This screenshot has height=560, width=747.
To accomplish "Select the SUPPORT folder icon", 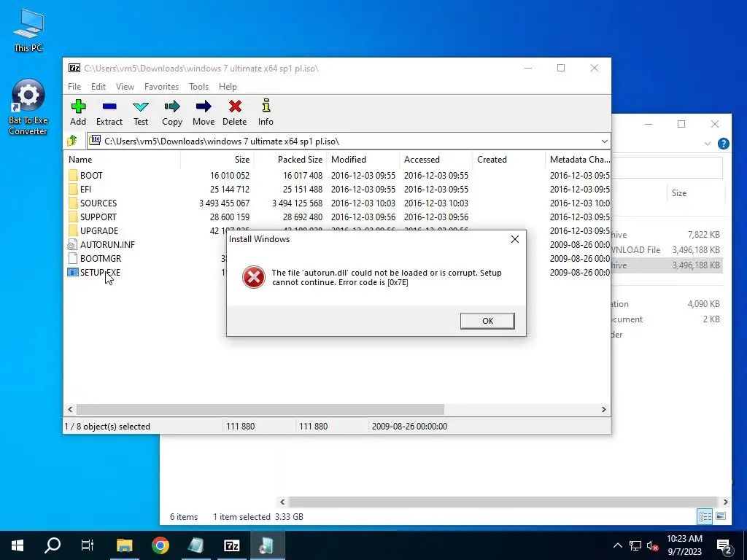I will pos(72,217).
